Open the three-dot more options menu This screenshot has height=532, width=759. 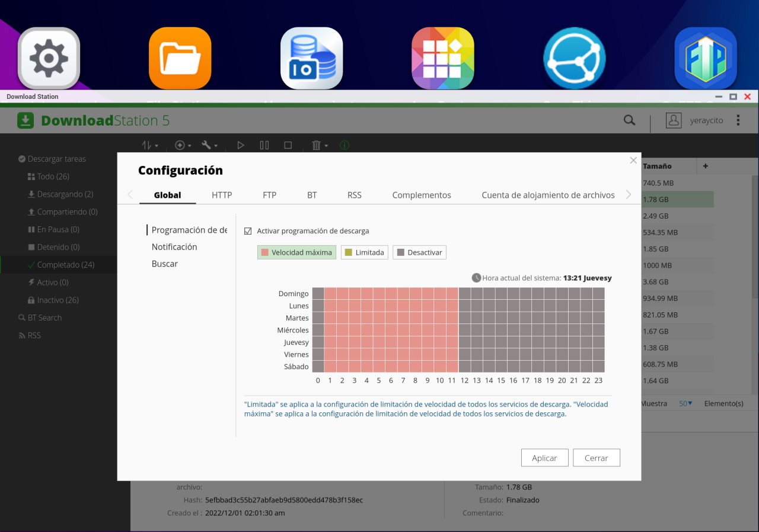tap(738, 120)
